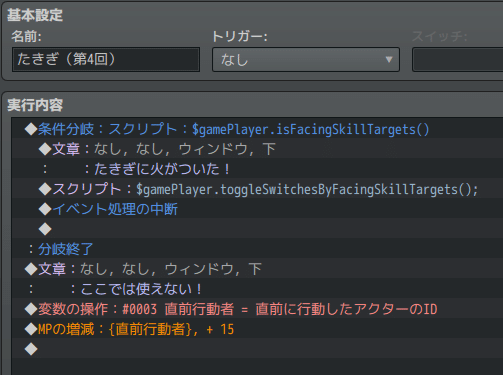Screen dimensions: 503x375
Task: Select the たきぎに火がついた！ message line
Action: coord(257,169)
